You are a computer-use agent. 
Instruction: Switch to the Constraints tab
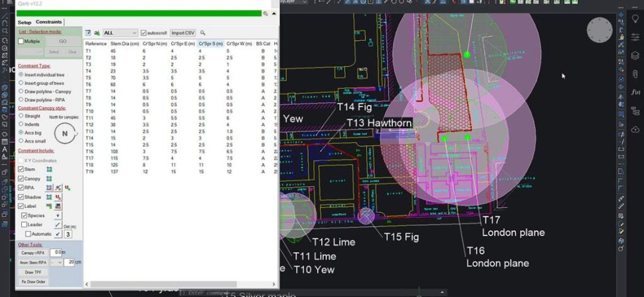click(48, 22)
